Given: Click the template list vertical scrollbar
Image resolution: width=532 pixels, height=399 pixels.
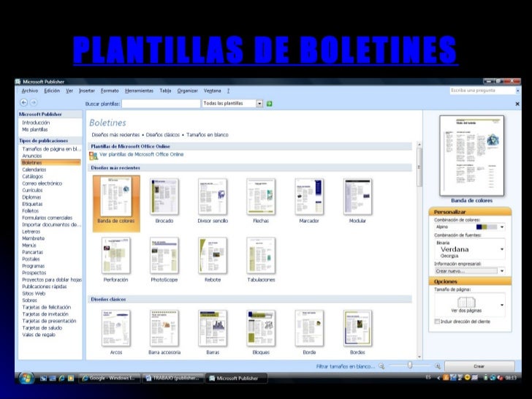Looking at the screenshot, I should click(x=419, y=251).
